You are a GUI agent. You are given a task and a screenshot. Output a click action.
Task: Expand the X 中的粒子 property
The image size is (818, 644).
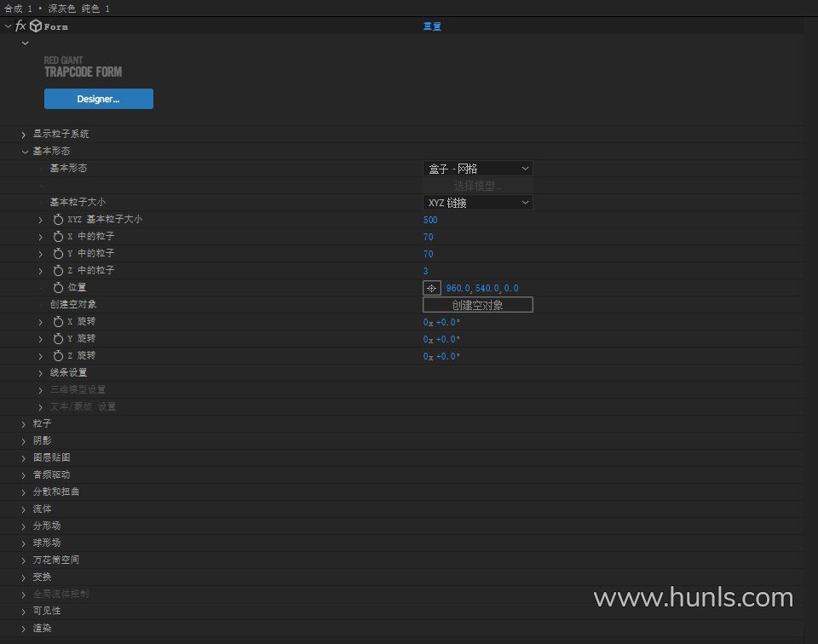(41, 238)
